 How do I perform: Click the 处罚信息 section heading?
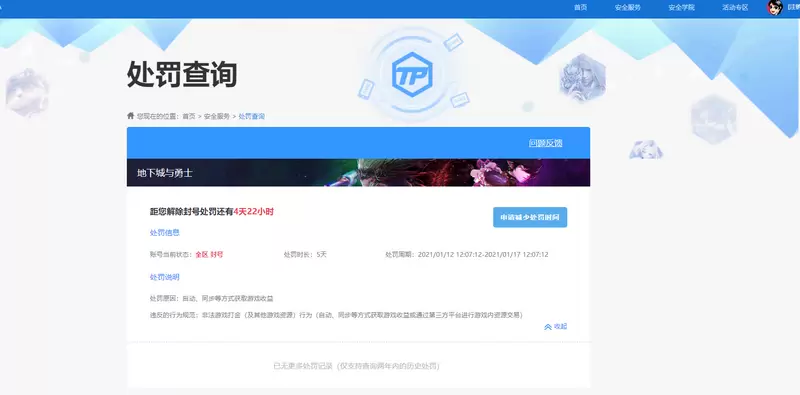tap(164, 233)
